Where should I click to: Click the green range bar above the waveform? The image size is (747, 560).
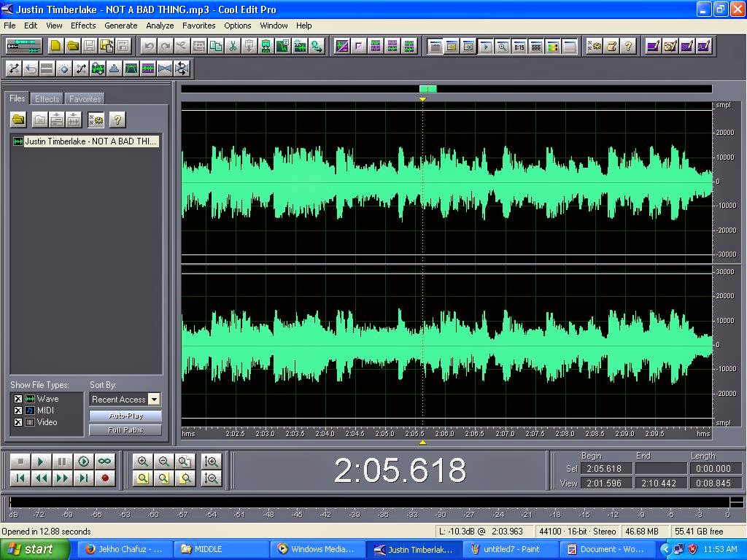tap(427, 88)
